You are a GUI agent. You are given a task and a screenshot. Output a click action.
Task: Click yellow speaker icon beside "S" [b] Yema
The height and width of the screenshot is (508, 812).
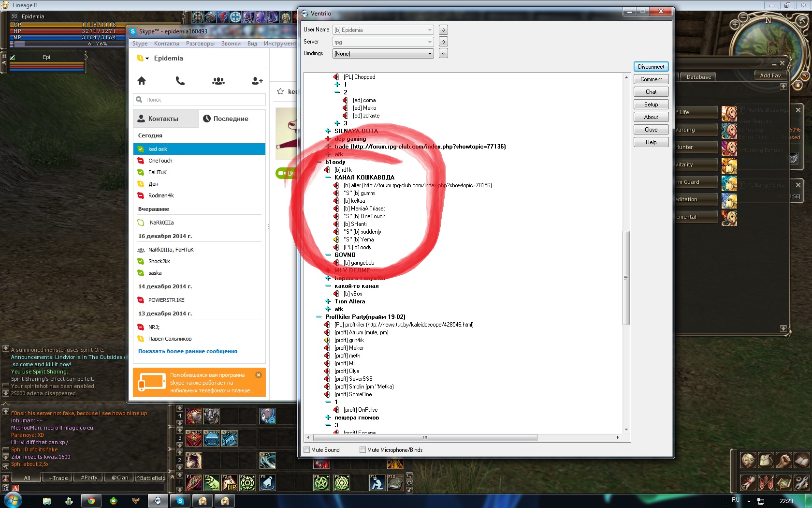tap(336, 239)
